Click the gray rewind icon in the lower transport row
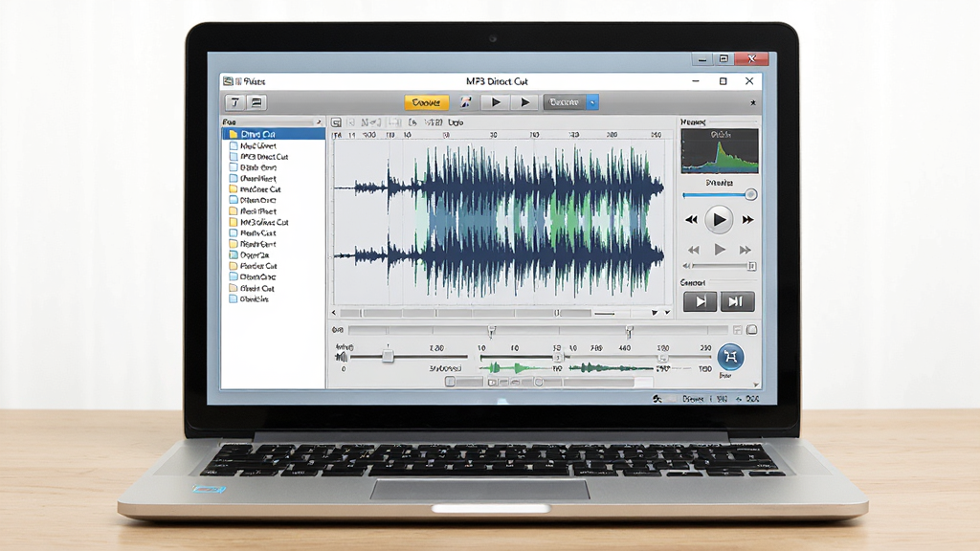The width and height of the screenshot is (980, 551). [x=694, y=250]
